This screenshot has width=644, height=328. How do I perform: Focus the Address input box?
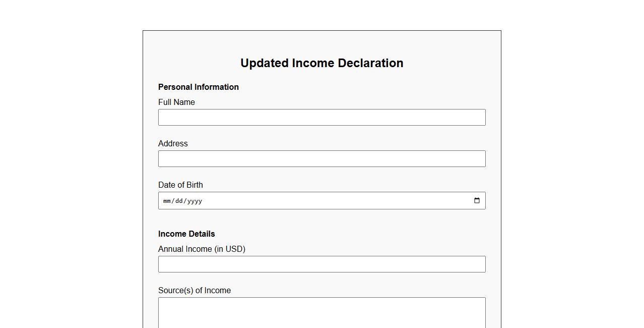321,159
